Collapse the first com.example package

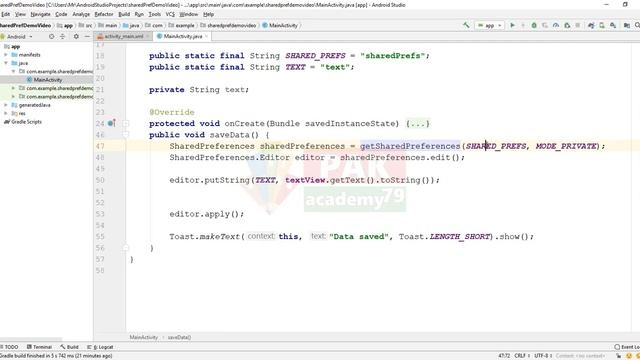coord(13,71)
